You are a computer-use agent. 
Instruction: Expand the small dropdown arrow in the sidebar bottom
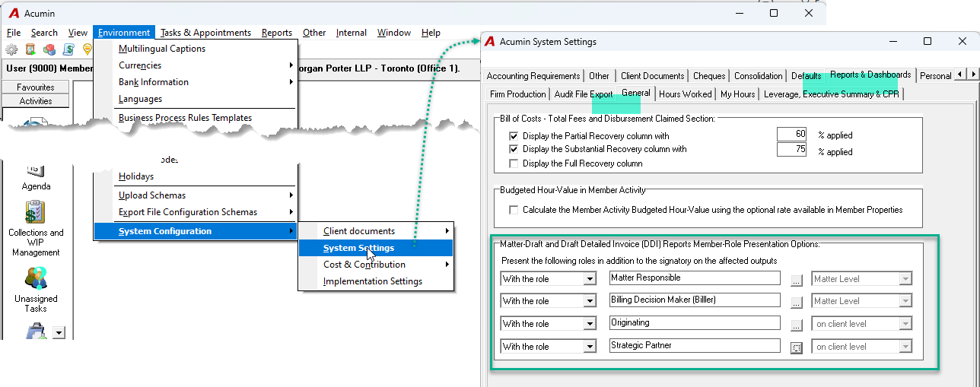(x=59, y=332)
